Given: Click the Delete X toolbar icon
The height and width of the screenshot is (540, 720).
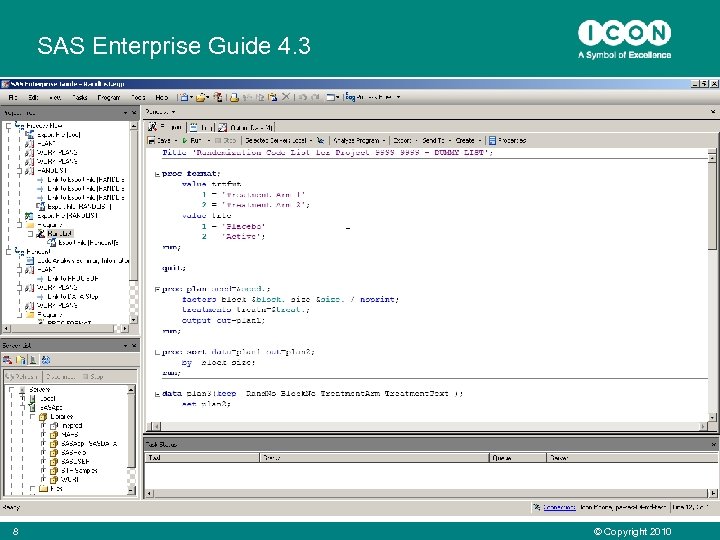Looking at the screenshot, I should tap(286, 97).
